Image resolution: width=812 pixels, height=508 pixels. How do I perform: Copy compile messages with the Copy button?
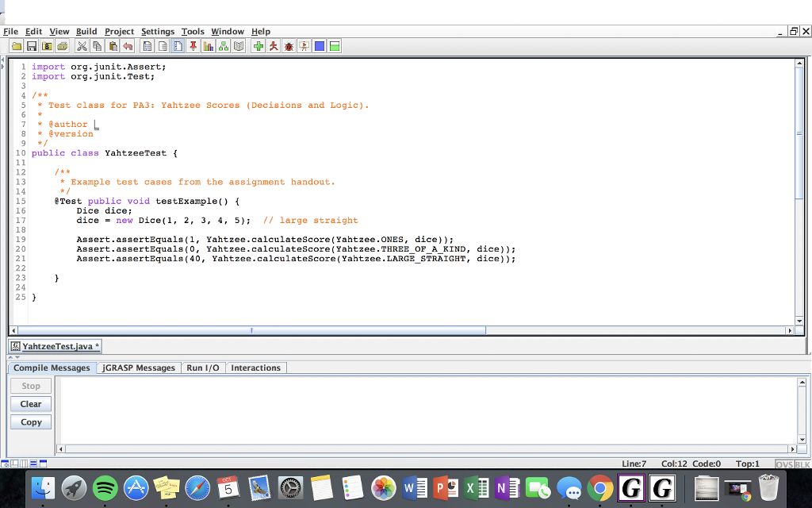pos(30,421)
